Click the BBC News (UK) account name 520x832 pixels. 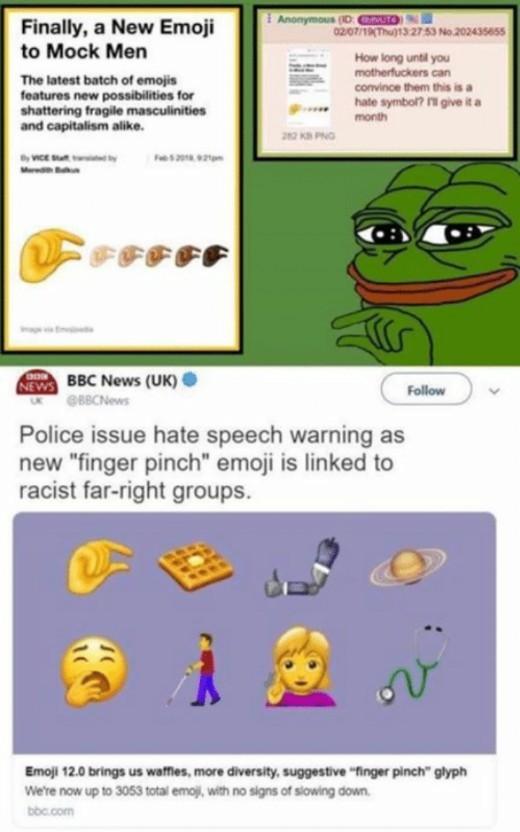point(122,380)
